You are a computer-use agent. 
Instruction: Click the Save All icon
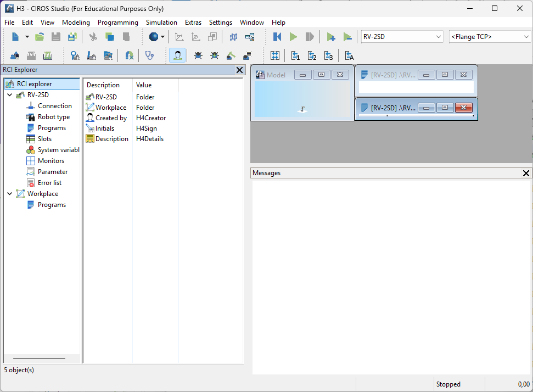pyautogui.click(x=72, y=37)
